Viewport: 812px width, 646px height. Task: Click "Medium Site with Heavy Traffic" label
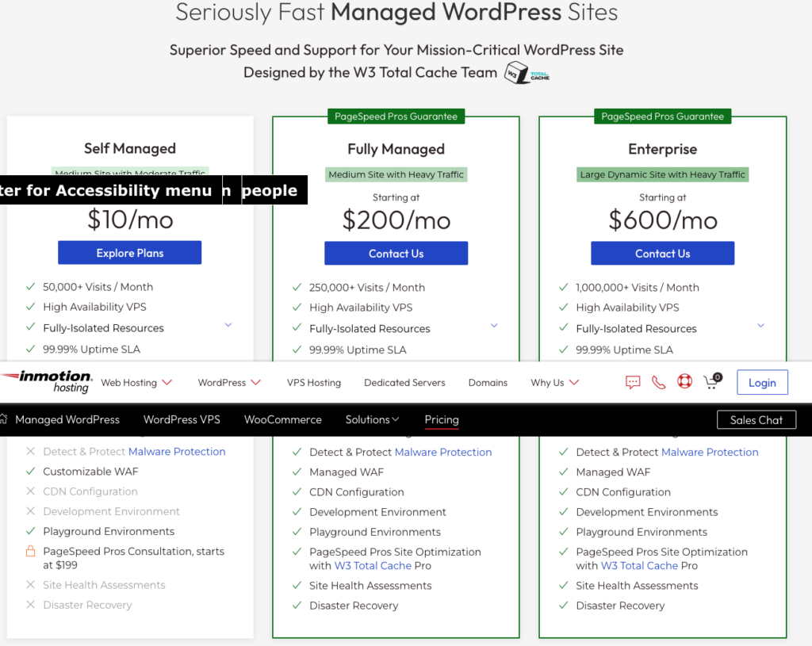tap(396, 174)
